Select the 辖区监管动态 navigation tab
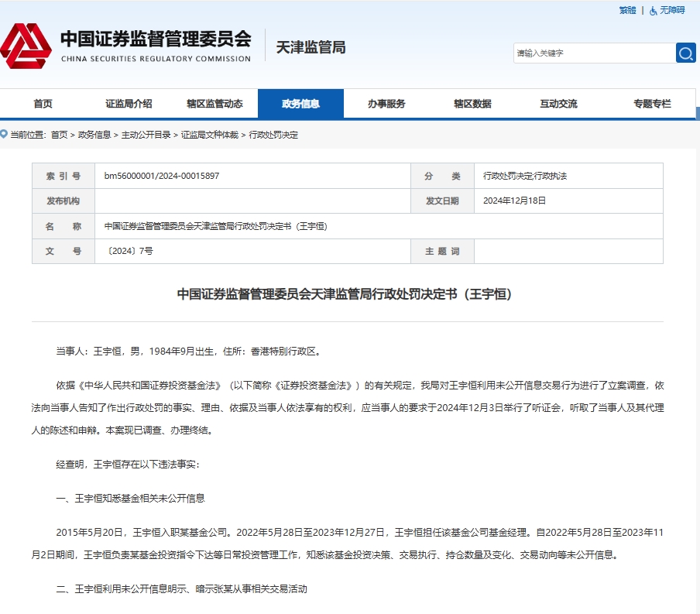The image size is (700, 614). (x=214, y=104)
